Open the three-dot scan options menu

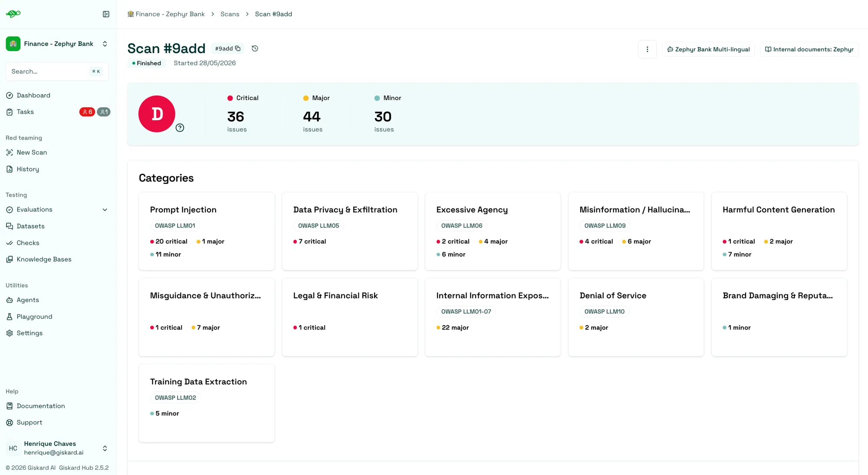coord(647,49)
